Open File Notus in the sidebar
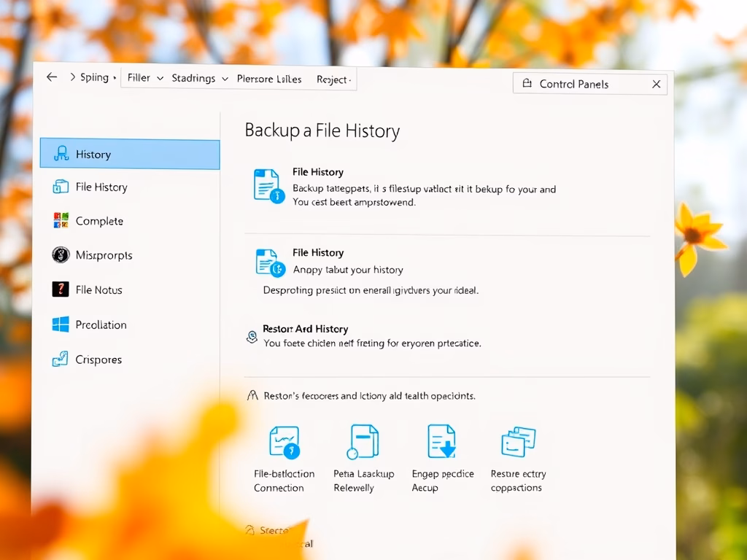747x560 pixels. pos(98,289)
